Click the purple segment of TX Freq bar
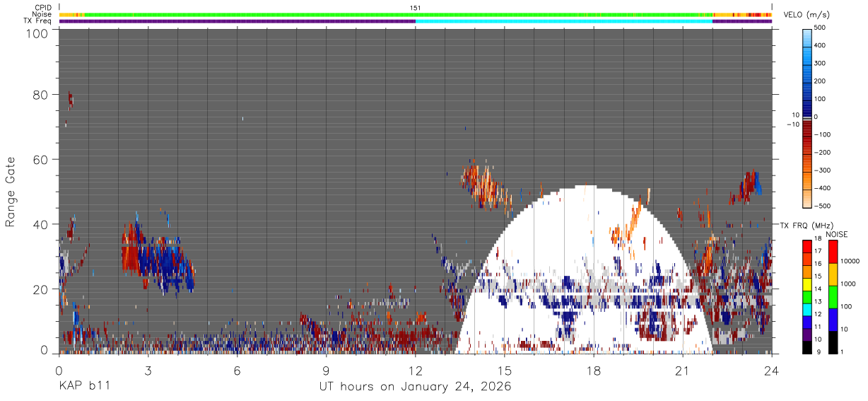Image resolution: width=868 pixels, height=401 pixels. point(237,21)
